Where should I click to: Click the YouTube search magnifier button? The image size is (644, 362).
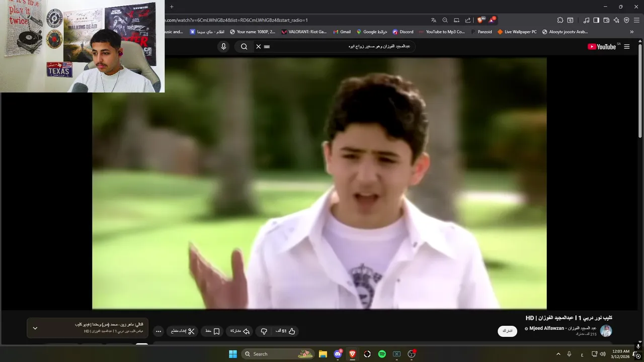coord(244,46)
